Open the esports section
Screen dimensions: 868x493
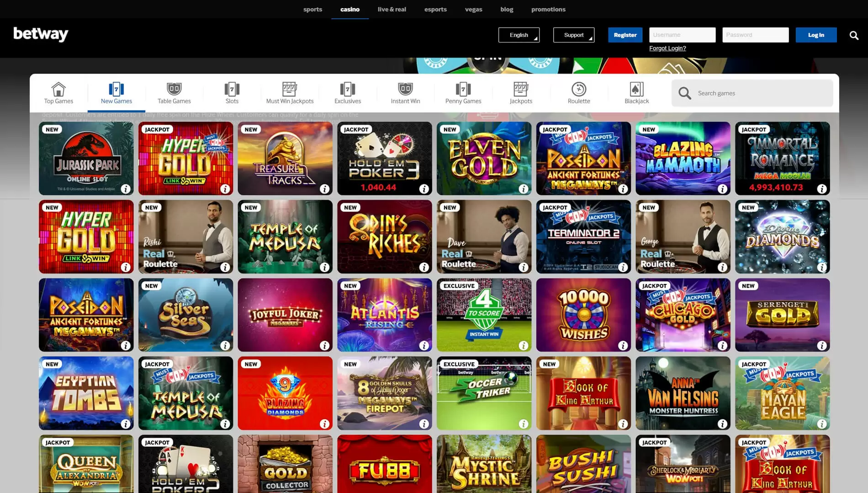point(435,9)
